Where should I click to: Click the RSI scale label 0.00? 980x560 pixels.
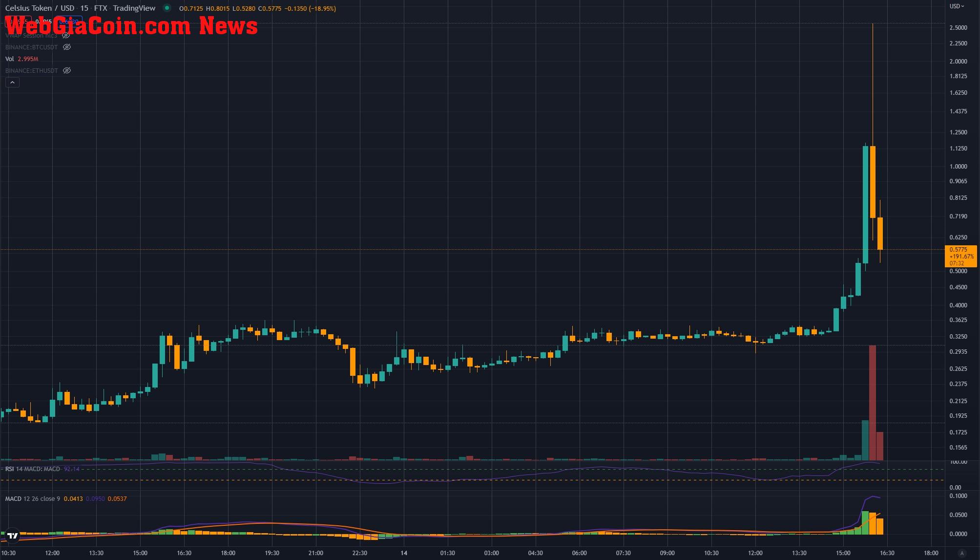click(955, 487)
